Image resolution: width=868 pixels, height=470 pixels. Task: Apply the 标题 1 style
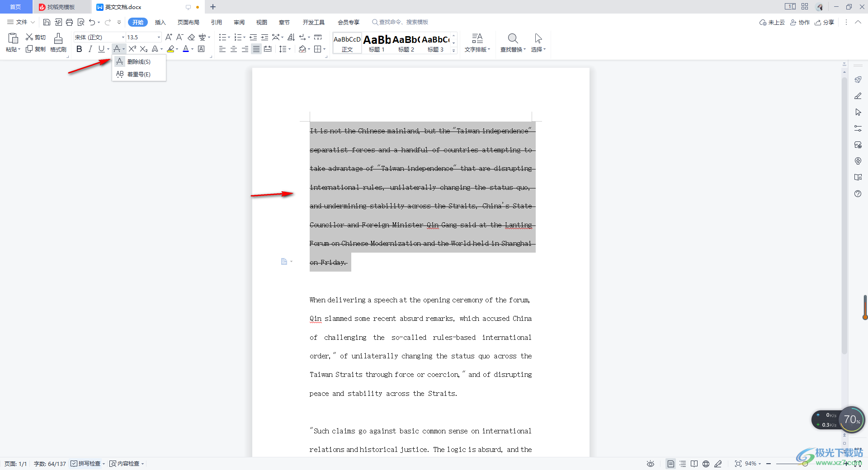pos(377,43)
